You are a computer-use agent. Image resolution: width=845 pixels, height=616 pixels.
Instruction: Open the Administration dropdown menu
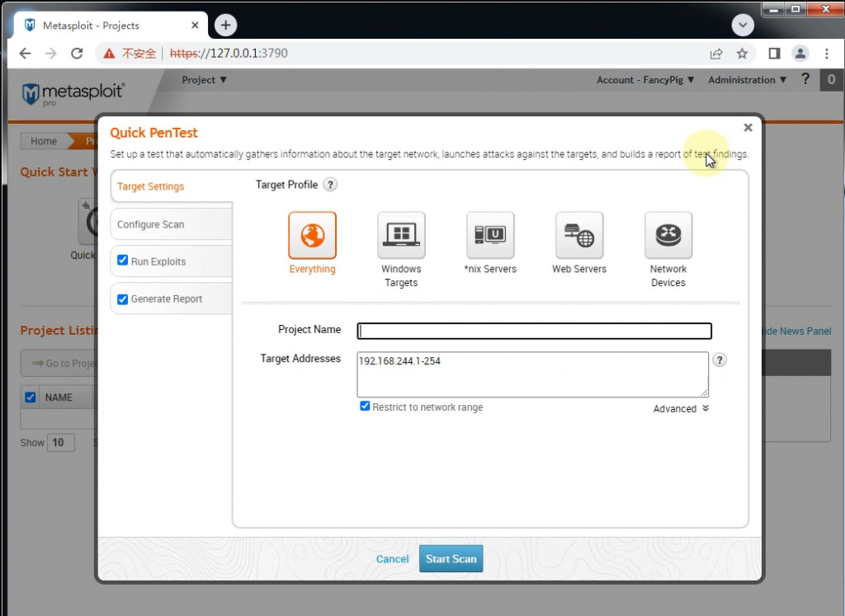(748, 80)
